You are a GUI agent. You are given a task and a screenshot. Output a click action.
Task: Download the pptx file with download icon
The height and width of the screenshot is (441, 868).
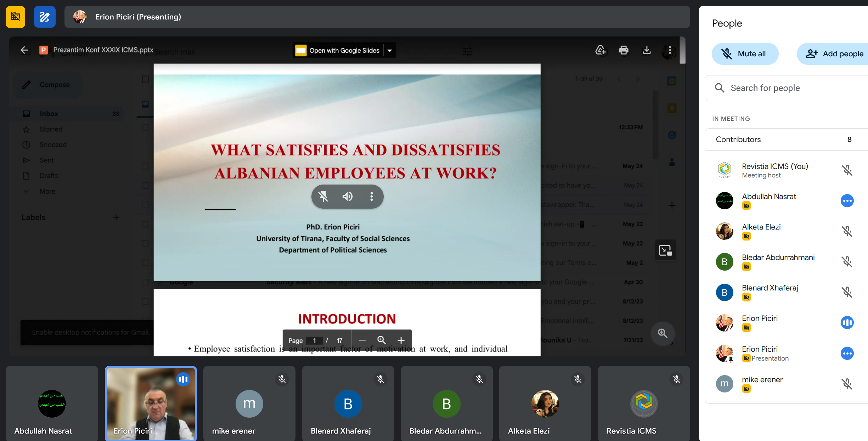point(647,50)
